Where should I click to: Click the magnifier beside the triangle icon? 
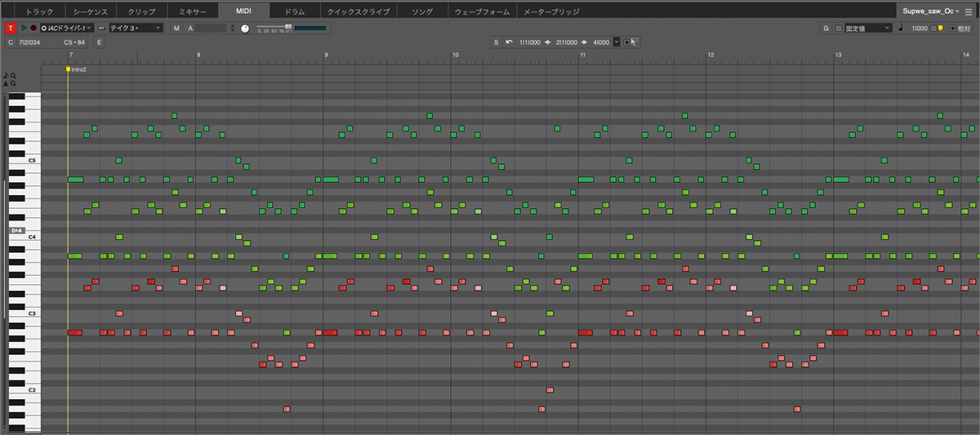coord(14,83)
